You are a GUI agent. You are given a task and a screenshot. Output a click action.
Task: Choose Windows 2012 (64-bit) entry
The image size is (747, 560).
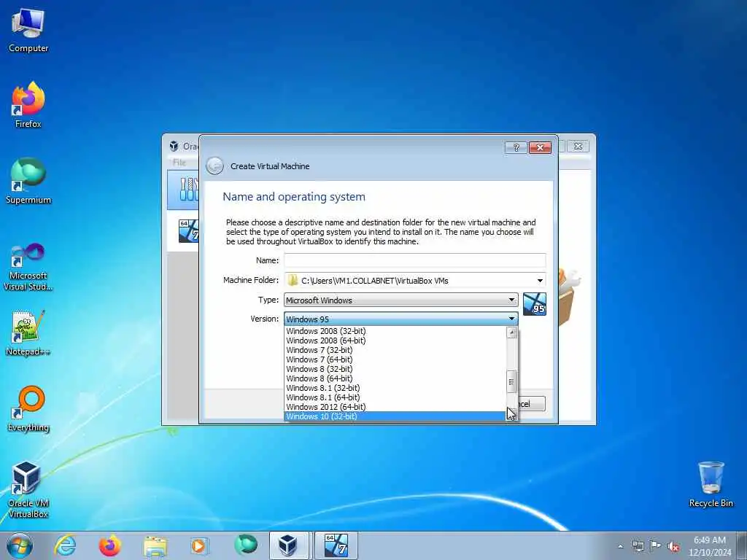point(395,407)
